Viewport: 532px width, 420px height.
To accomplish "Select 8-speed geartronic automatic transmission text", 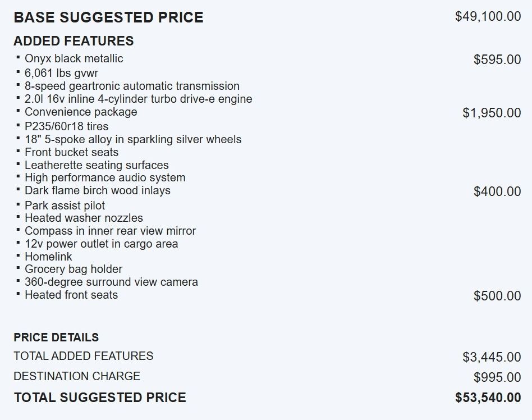I will (x=132, y=86).
